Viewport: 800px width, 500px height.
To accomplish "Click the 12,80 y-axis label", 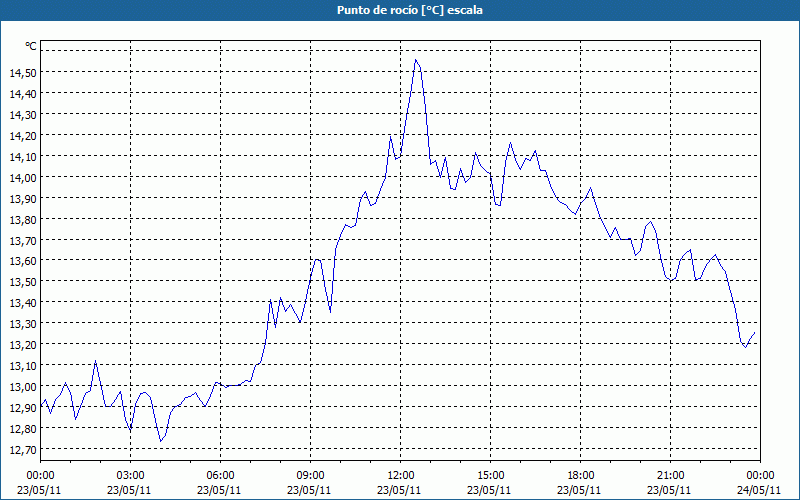I will coord(23,428).
